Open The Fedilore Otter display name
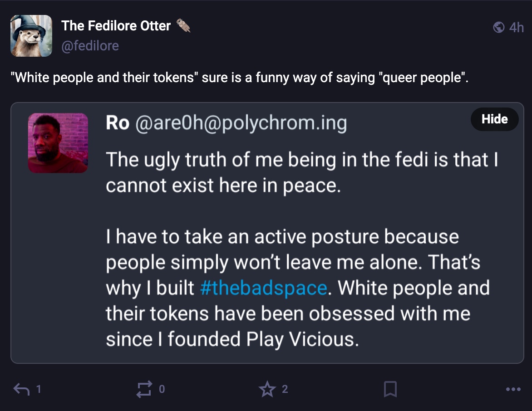 [116, 26]
